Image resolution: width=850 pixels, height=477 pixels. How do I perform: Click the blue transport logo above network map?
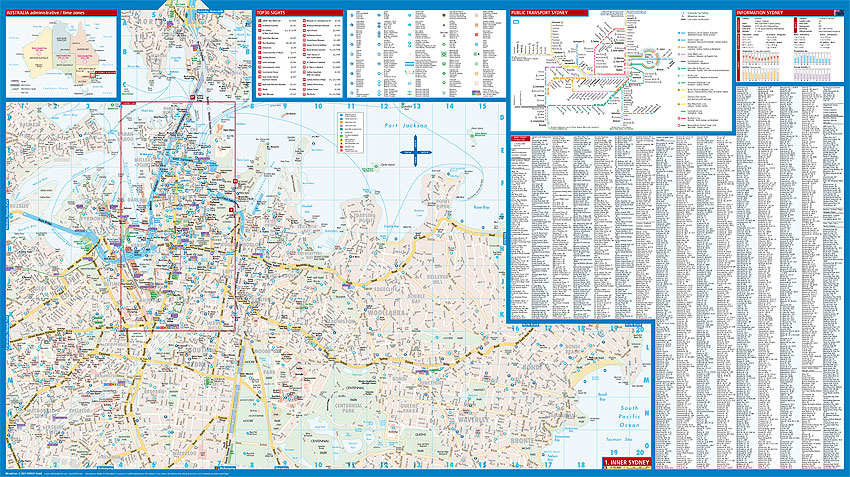(x=517, y=21)
